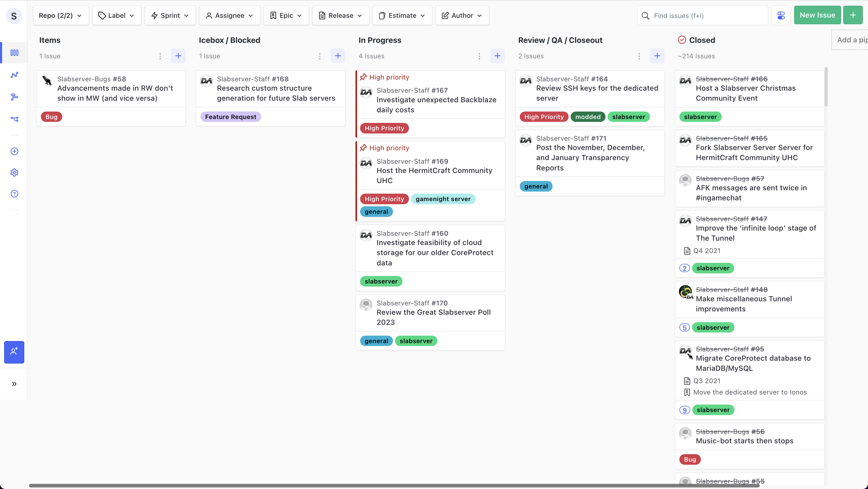Viewport: 868px width, 489px height.
Task: Open the Assignee filter menu
Action: [x=229, y=15]
